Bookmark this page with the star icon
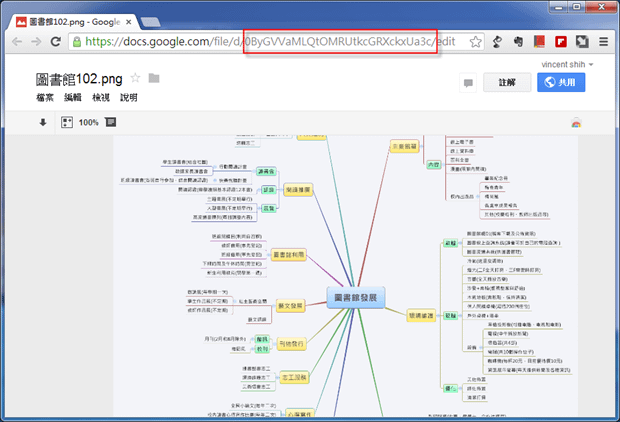Viewport: 620px width, 422px height. click(x=475, y=42)
